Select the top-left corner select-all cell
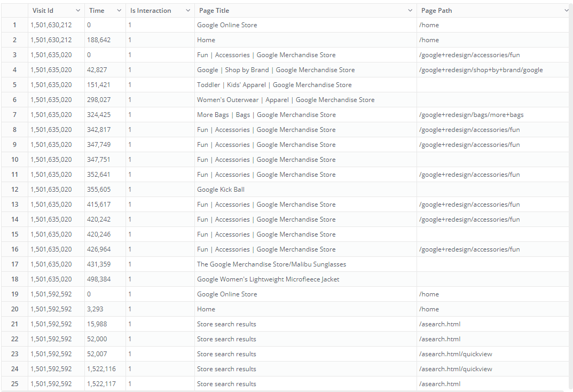573x392 pixels. 14,11
